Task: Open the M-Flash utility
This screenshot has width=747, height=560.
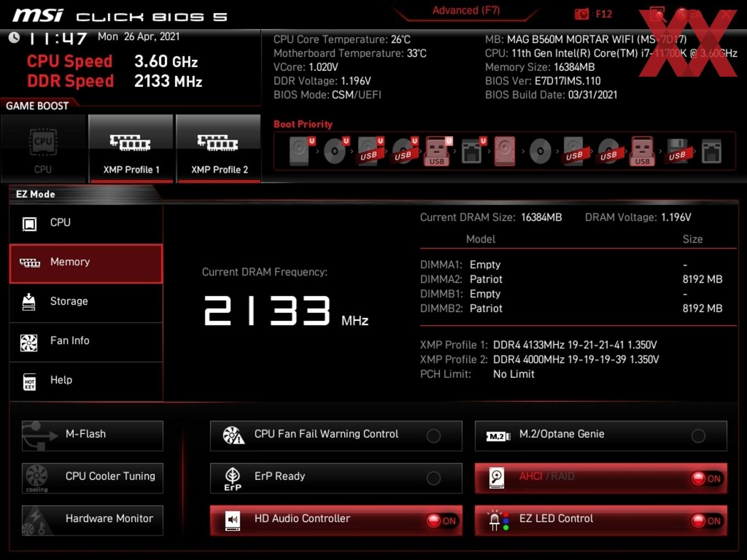Action: (92, 436)
